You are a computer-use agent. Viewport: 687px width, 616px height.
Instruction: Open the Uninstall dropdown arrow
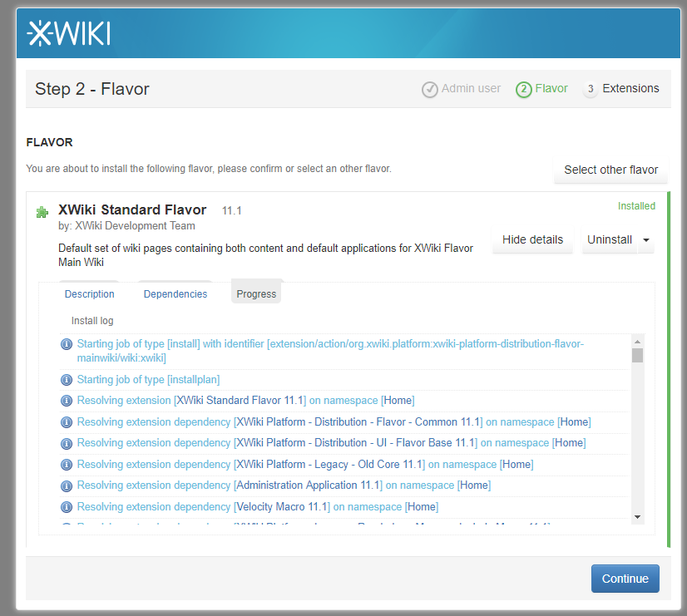tap(645, 240)
